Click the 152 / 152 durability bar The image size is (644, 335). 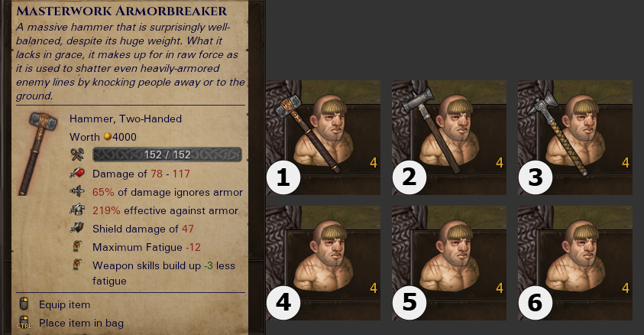(x=167, y=154)
